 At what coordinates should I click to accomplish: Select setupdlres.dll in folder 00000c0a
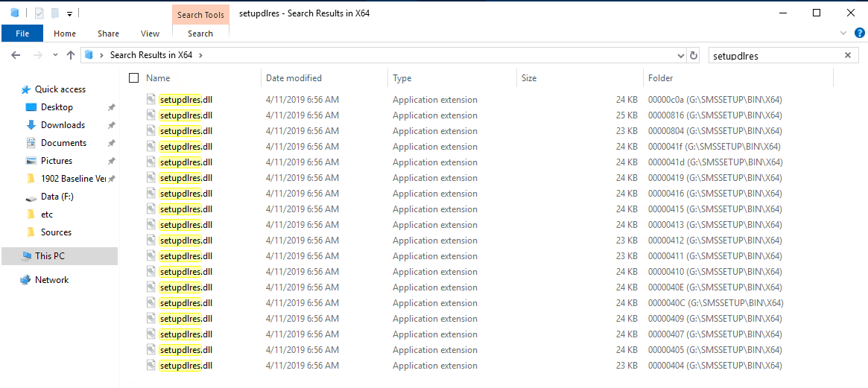(x=186, y=100)
